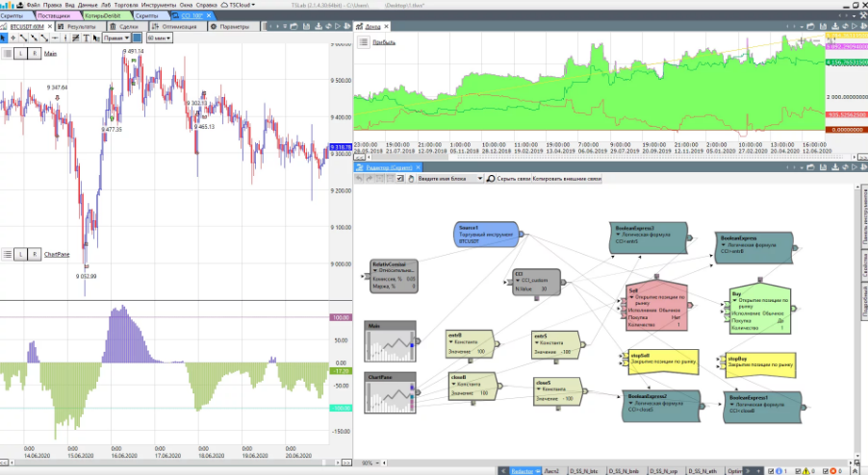Viewport: 868px width, 475px height.
Task: Toggle the error messages checkbox
Action: pyautogui.click(x=826, y=471)
